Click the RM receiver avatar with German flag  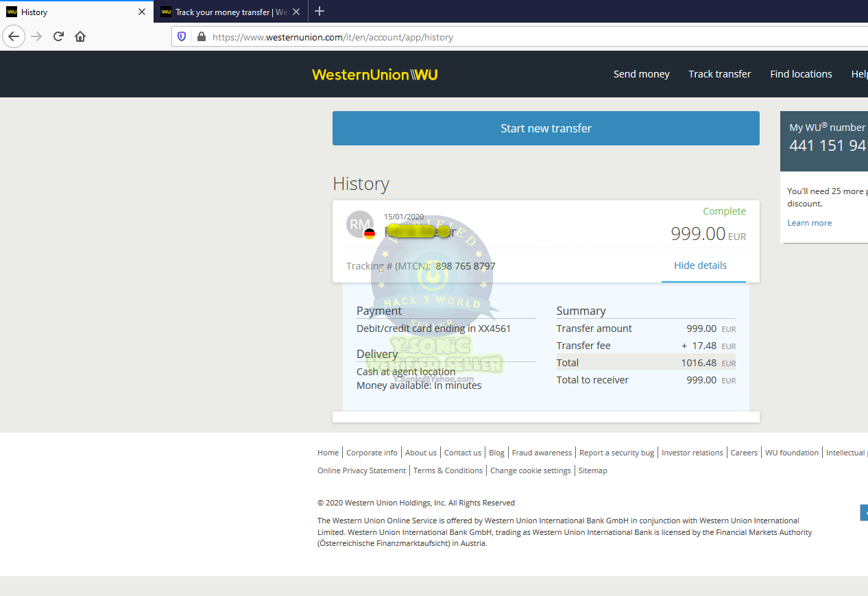click(x=361, y=225)
